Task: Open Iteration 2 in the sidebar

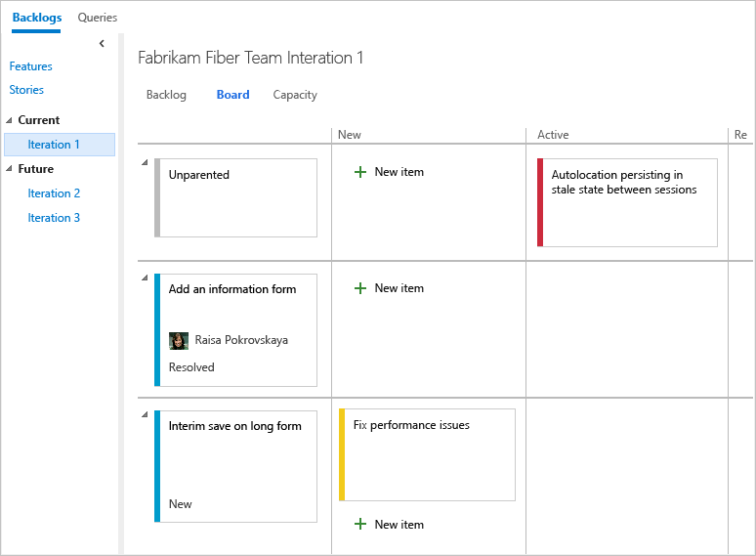Action: tap(54, 193)
